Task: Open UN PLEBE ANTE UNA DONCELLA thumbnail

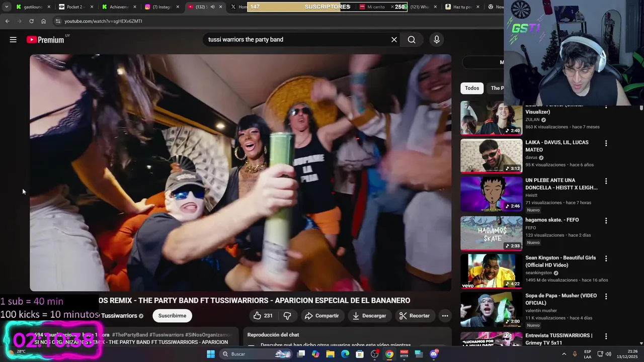Action: point(492,194)
